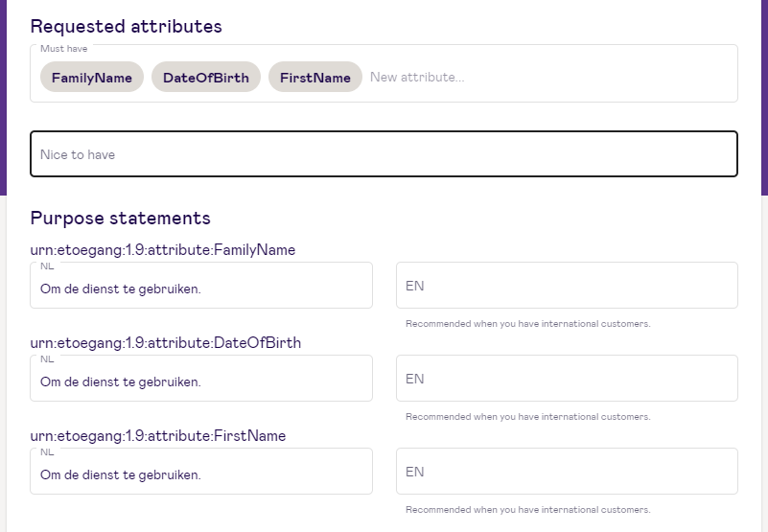
Task: Click the urn:etoegang:1.9:attribute:DateOfBirth label
Action: pyautogui.click(x=166, y=343)
